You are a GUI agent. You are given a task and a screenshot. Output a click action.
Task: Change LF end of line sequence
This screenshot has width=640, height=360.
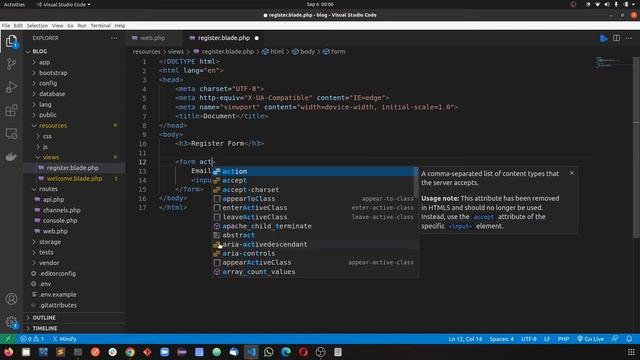pos(547,339)
